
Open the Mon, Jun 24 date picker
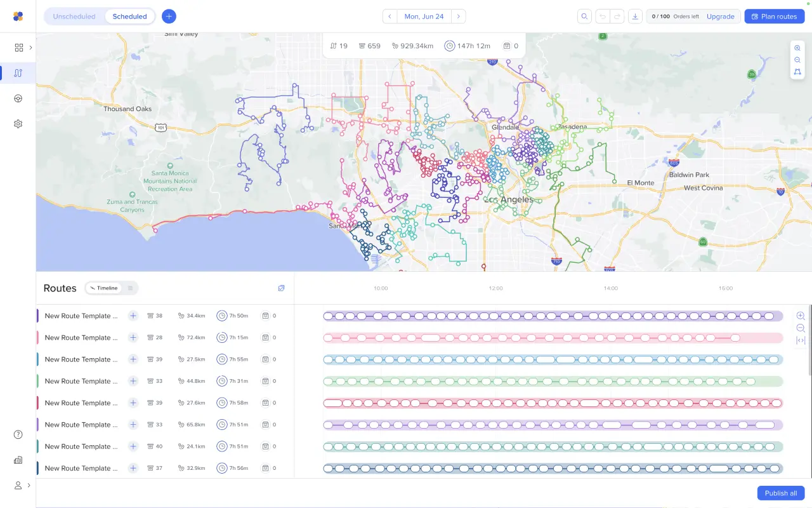coord(424,17)
